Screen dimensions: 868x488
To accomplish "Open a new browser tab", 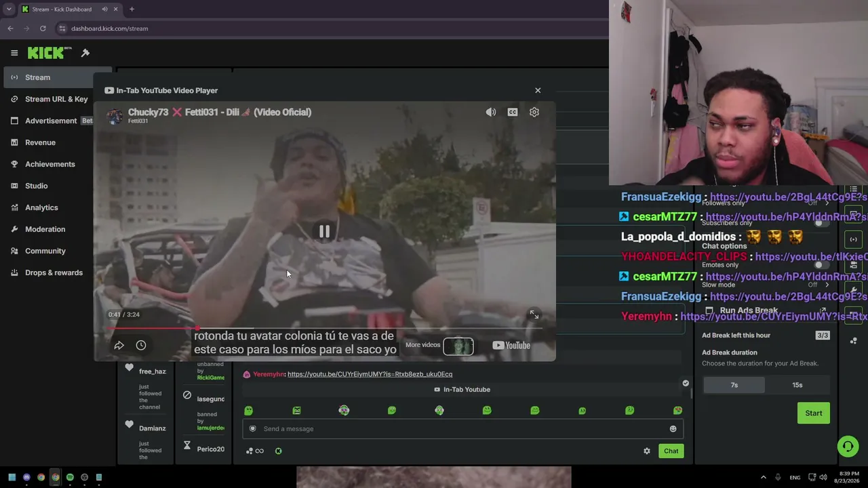I will coord(132,9).
